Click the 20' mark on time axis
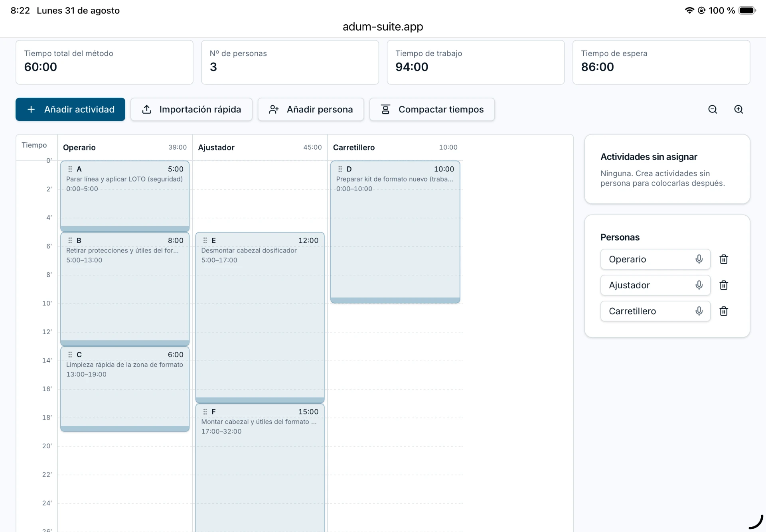766x532 pixels. pyautogui.click(x=47, y=446)
